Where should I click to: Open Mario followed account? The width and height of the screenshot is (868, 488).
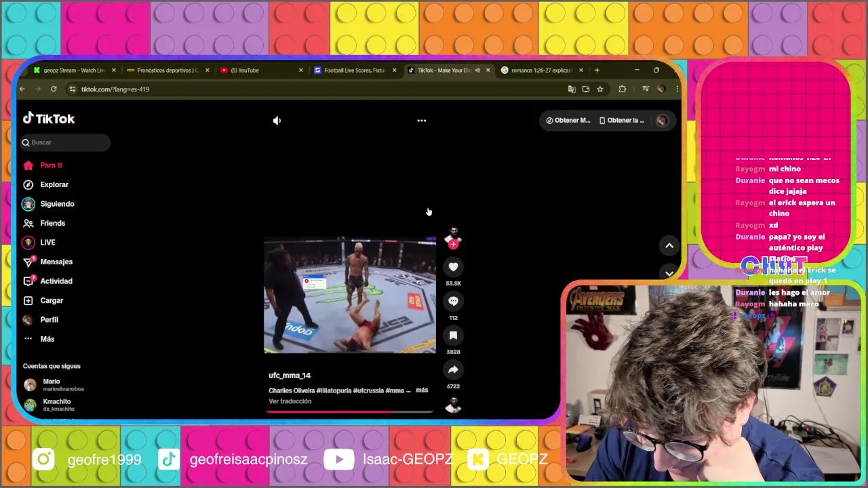[x=54, y=385]
